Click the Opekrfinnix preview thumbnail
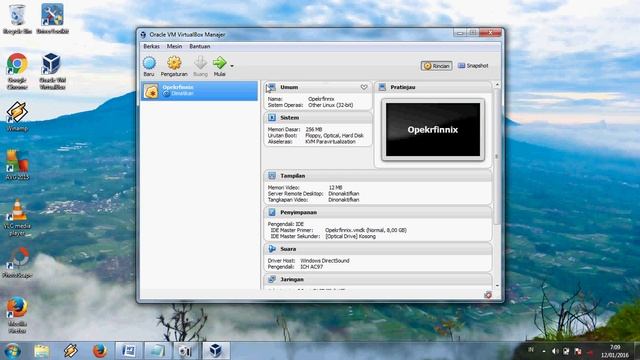Screen dimensions: 640x360 click(433, 129)
